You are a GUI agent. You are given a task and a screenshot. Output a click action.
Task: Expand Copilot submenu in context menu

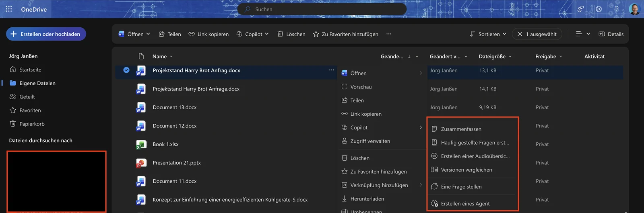[382, 128]
